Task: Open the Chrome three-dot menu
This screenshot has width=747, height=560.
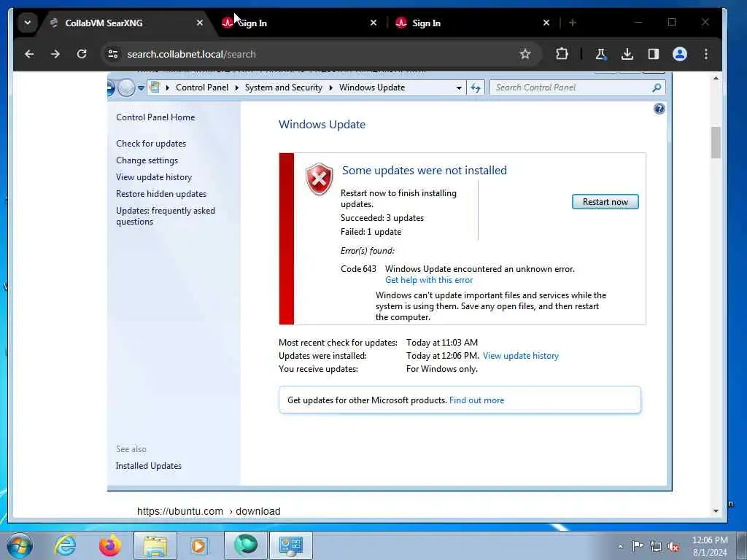Action: (706, 54)
